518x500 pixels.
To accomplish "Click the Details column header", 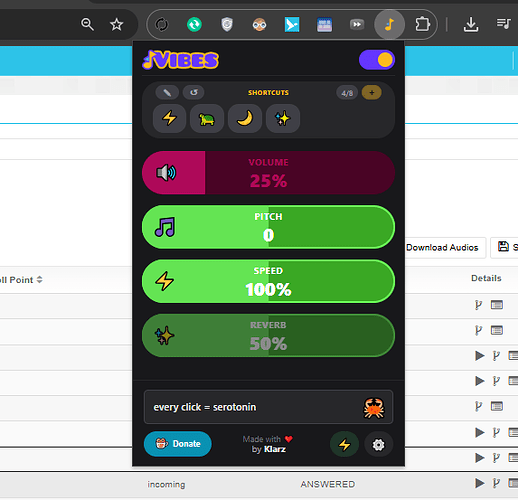I will [x=486, y=278].
